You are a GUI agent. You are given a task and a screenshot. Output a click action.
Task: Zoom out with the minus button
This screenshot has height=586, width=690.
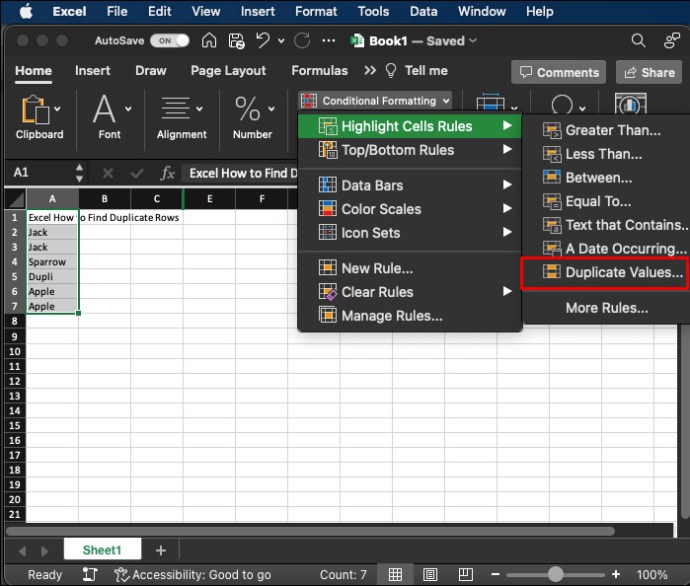coord(495,575)
